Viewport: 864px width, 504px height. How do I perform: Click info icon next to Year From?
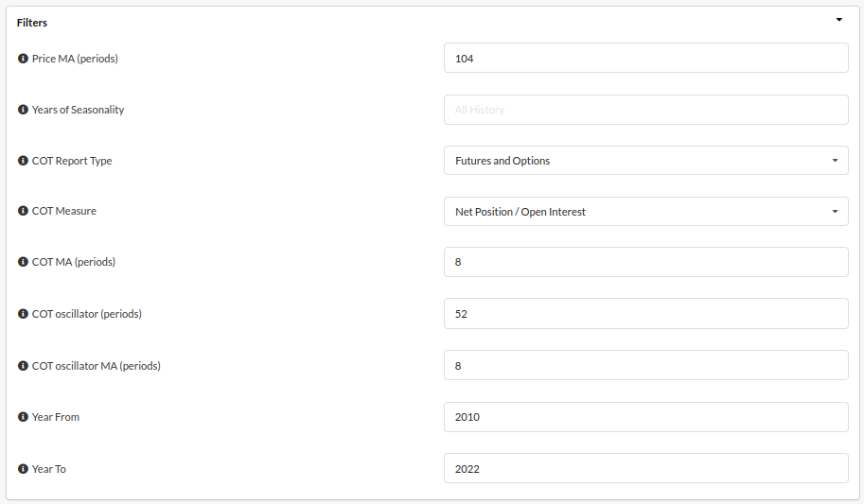click(x=23, y=417)
